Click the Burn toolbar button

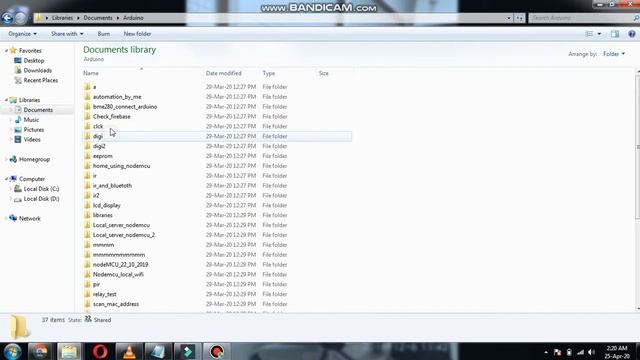pos(104,34)
